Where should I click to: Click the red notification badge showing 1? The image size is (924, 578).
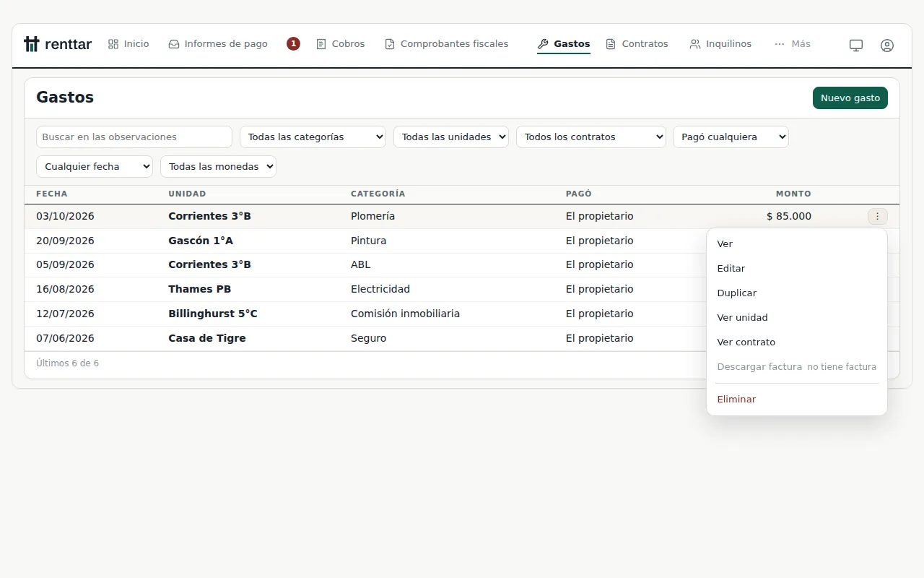tap(293, 44)
